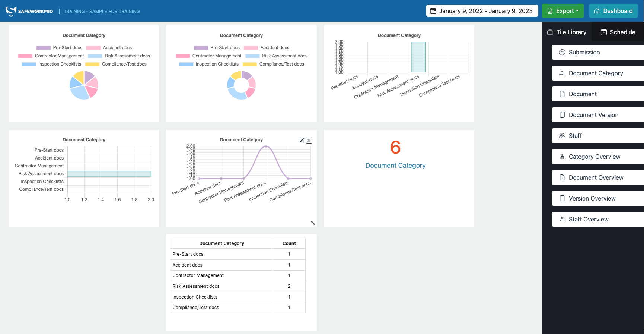Click the Document Version copy icon

tap(562, 115)
